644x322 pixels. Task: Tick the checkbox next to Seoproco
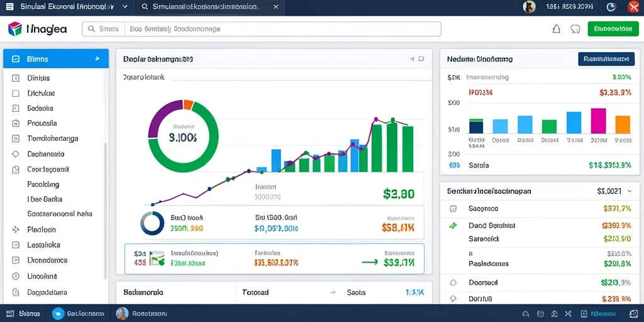[453, 209]
